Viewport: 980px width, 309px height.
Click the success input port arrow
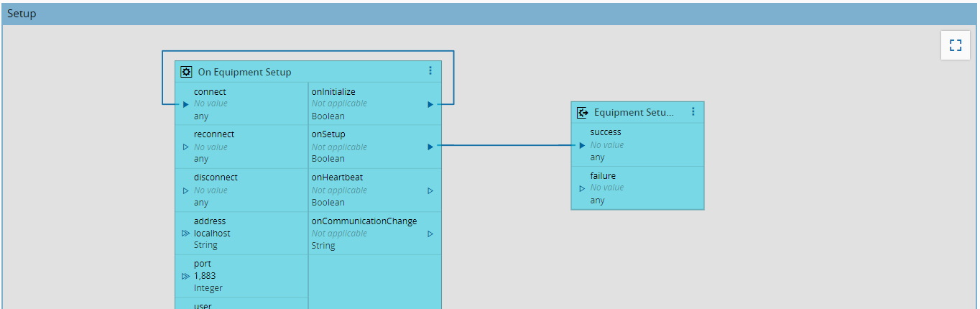(x=582, y=145)
